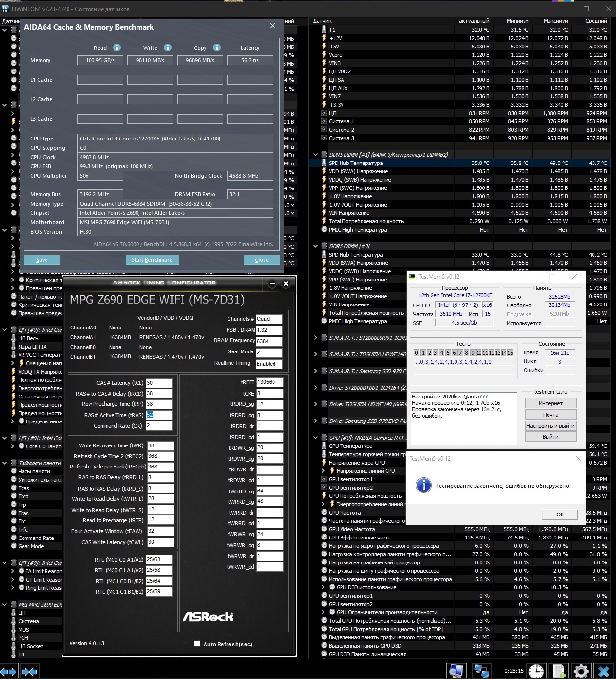616x679 pixels.
Task: Click Настроить и выйти in TestMem5
Action: [551, 426]
